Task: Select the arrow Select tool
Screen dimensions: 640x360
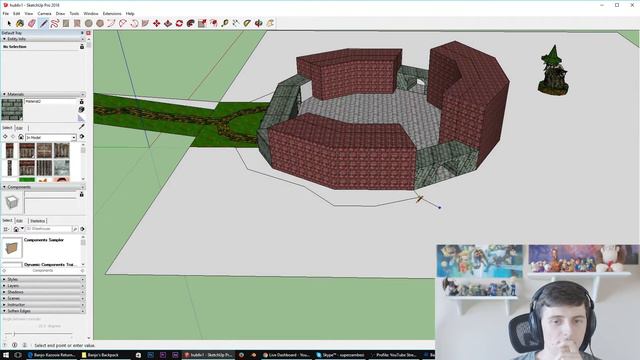Action: point(9,24)
